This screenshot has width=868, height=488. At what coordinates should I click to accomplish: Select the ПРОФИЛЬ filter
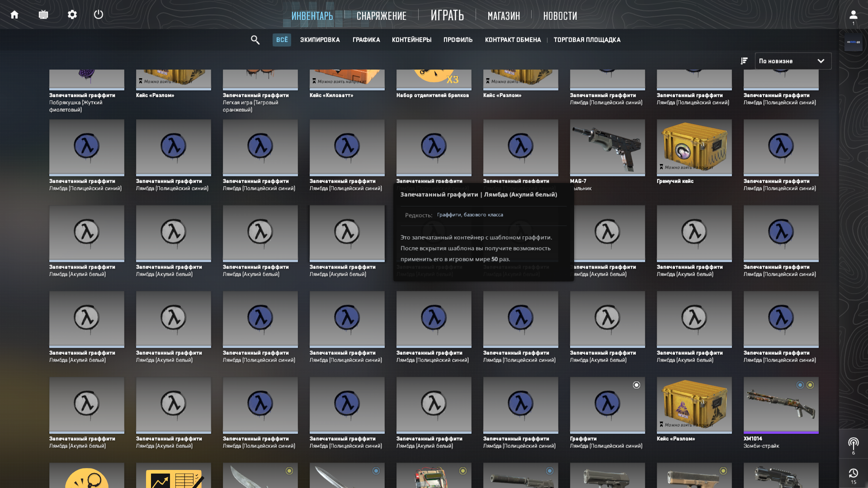[458, 40]
